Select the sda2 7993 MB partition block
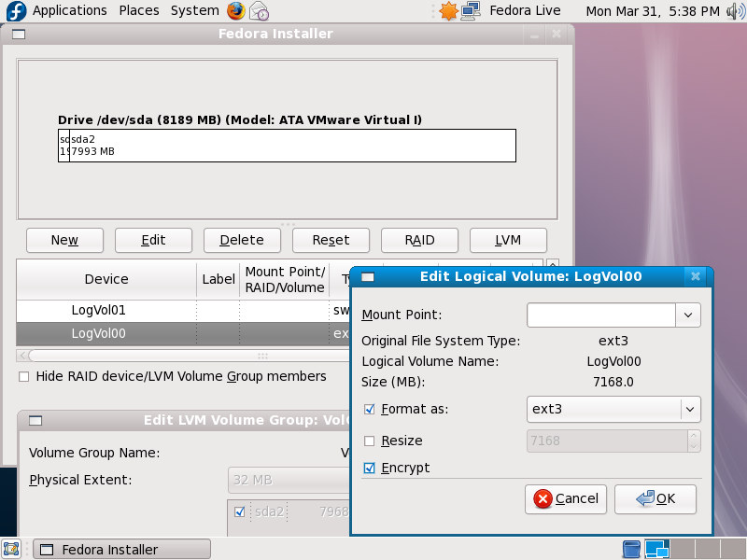This screenshot has height=560, width=747. [292, 146]
